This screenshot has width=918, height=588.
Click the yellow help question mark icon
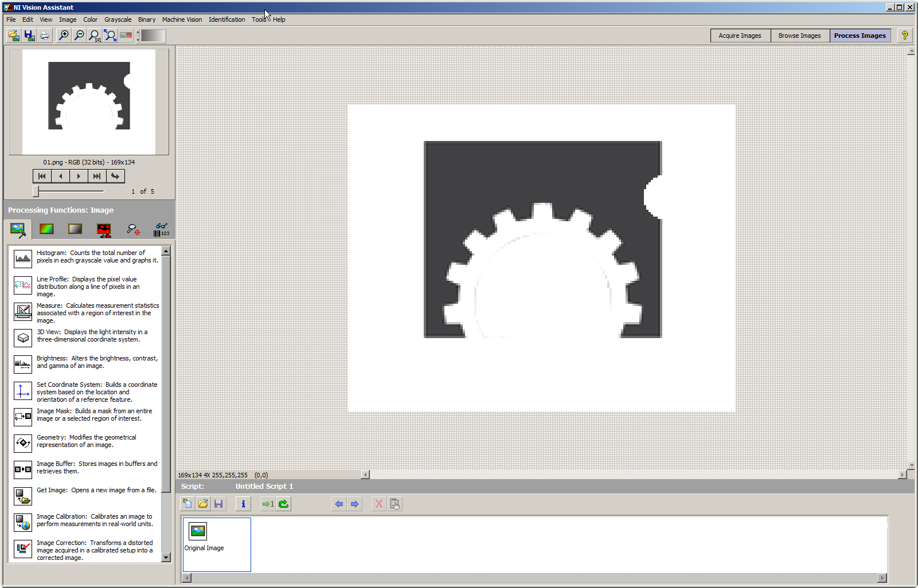[x=905, y=36]
